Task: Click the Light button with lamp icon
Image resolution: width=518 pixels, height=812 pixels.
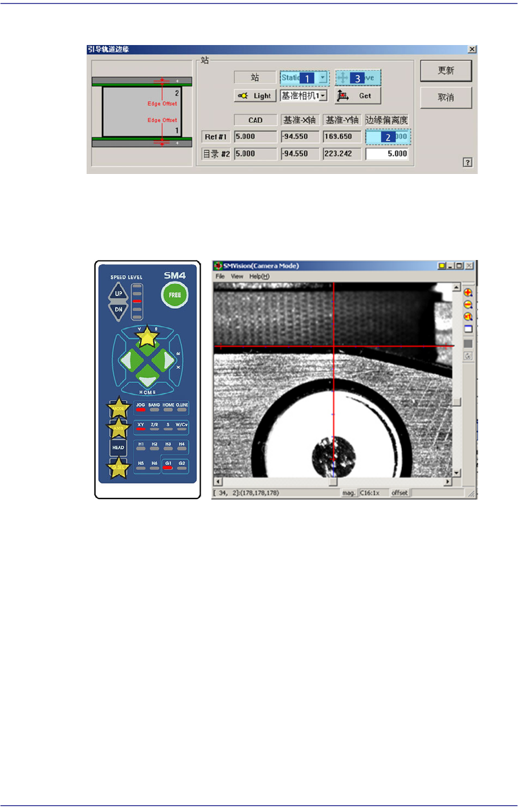Action: [255, 96]
